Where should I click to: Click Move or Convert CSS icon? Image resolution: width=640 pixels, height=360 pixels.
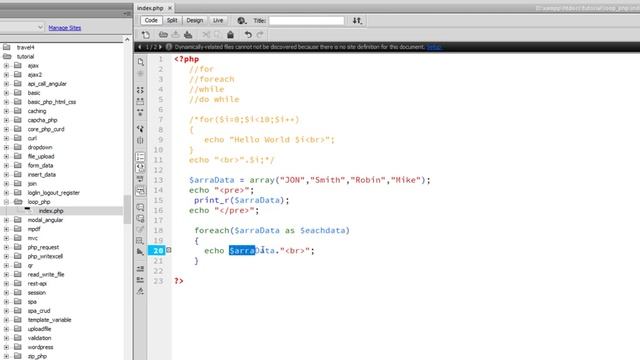(x=140, y=251)
